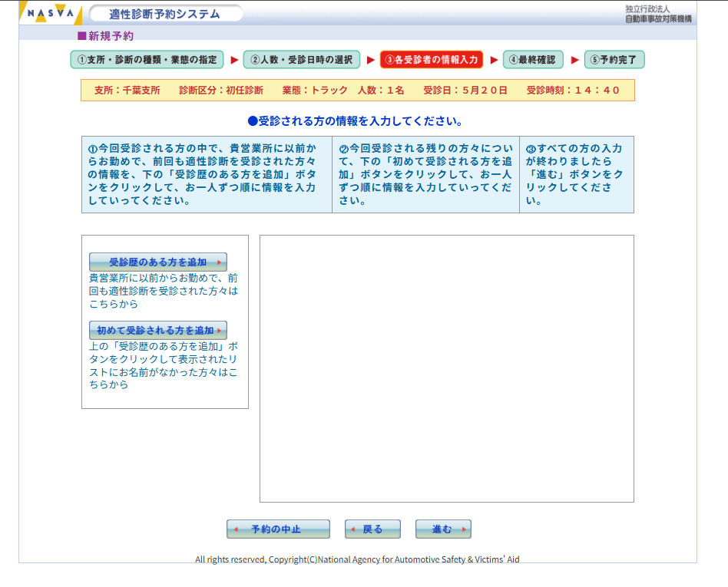This screenshot has width=728, height=587.
Task: Select step ②人数・受診日時の選択
Action: [x=302, y=59]
